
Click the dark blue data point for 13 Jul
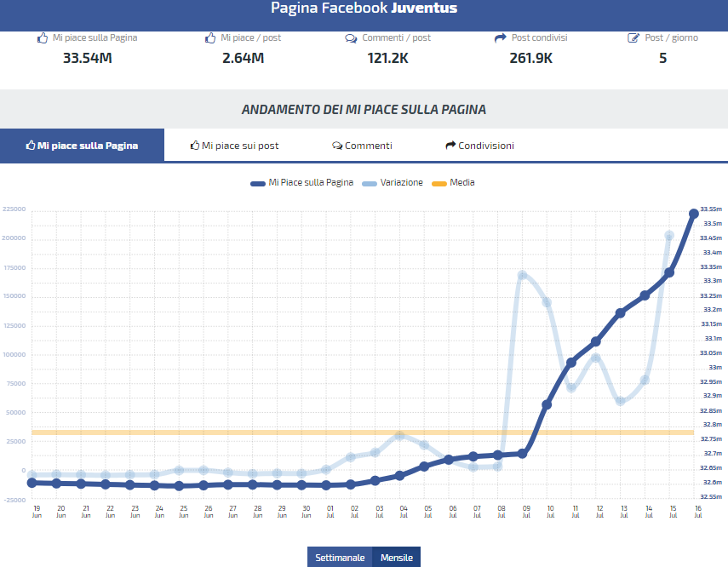coord(620,313)
